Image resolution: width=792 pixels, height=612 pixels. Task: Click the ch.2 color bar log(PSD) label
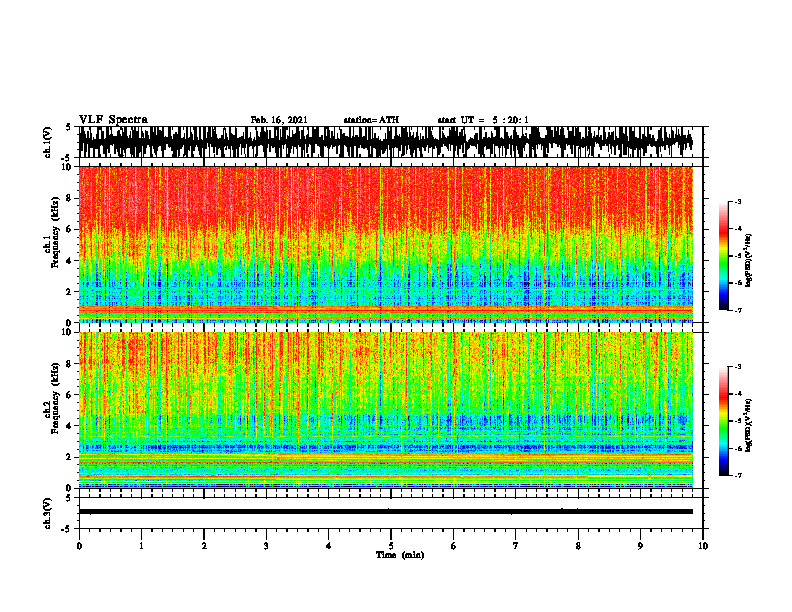[x=749, y=425]
